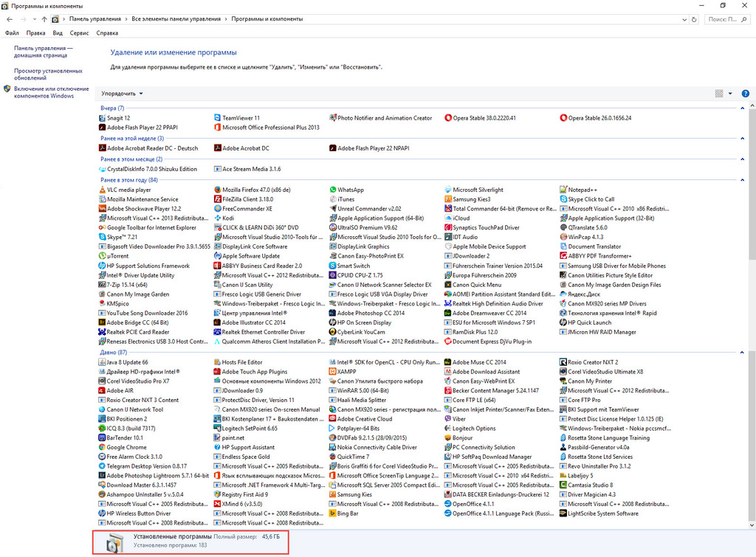Select Camtasia Studio 8 entry

[x=586, y=485]
